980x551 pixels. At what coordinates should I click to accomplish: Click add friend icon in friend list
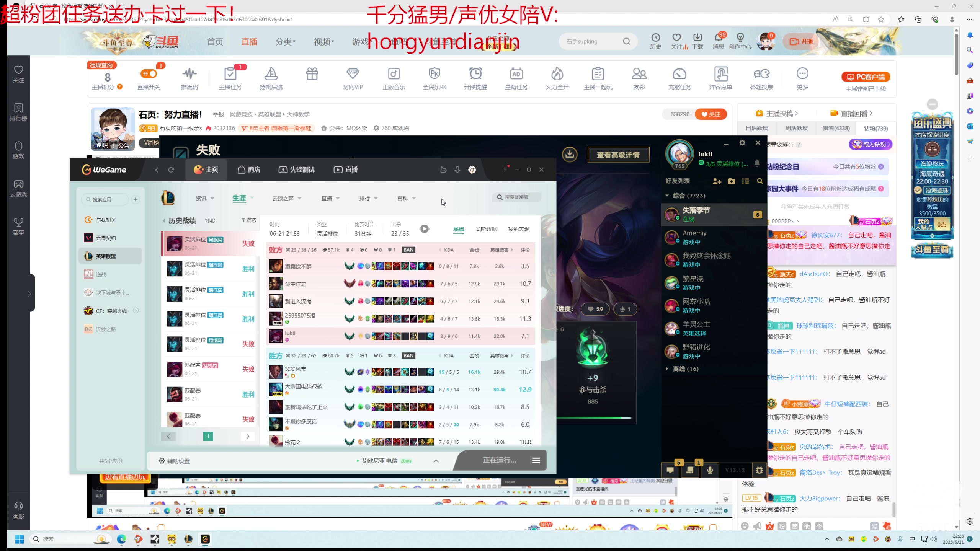[717, 181]
